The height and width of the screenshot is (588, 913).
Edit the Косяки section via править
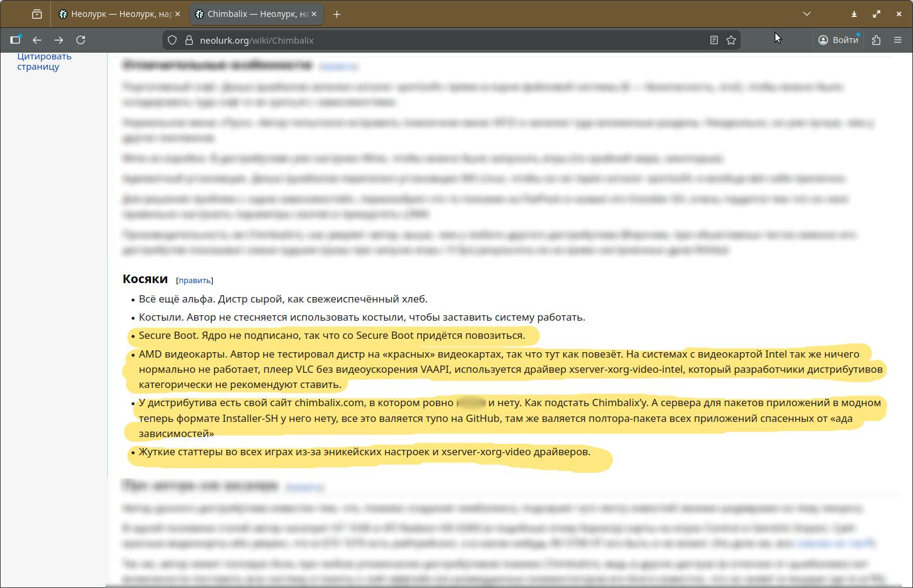[195, 280]
